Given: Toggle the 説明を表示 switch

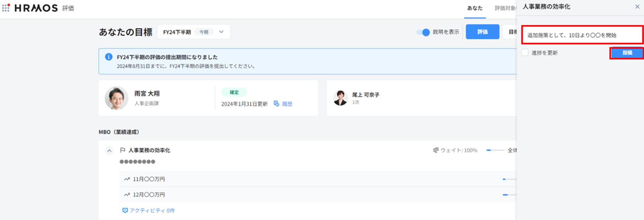Looking at the screenshot, I should [423, 32].
